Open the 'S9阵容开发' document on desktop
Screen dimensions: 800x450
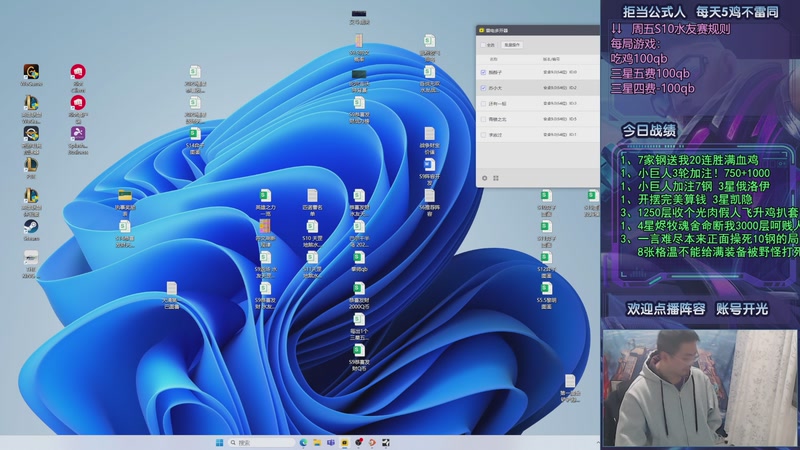pyautogui.click(x=430, y=171)
